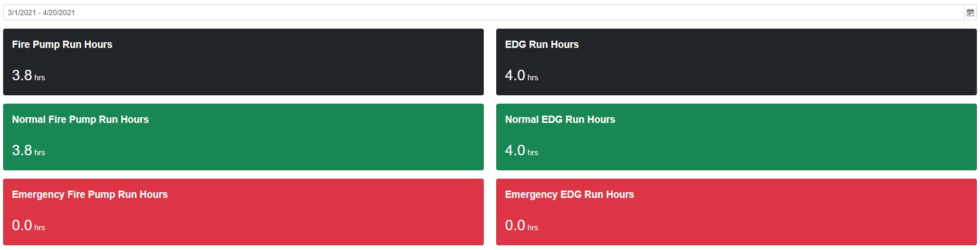Click the hrs unit in the Emergency EDG card
Viewport: 980px width, 250px height.
point(533,228)
